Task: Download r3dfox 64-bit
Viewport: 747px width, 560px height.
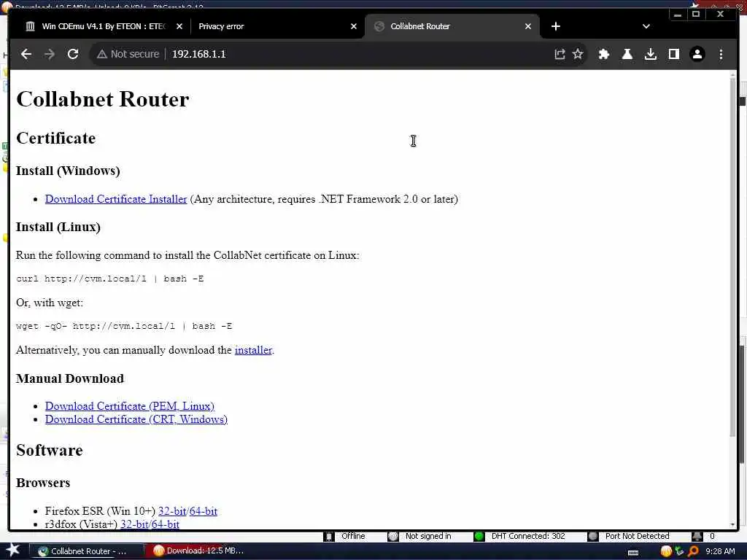Action: (x=166, y=524)
